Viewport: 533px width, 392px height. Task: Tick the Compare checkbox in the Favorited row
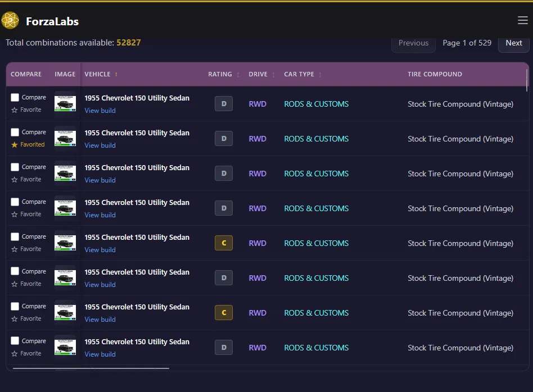point(15,132)
